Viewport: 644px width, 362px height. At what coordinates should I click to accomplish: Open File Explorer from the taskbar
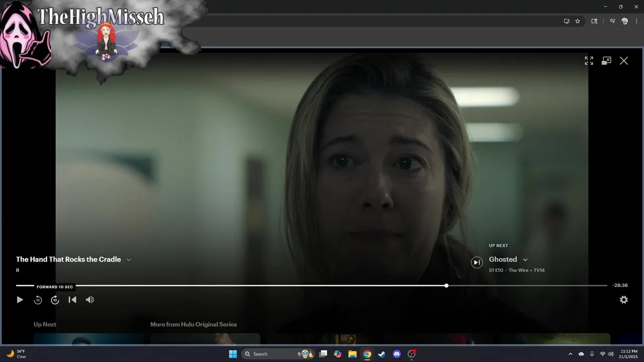352,354
